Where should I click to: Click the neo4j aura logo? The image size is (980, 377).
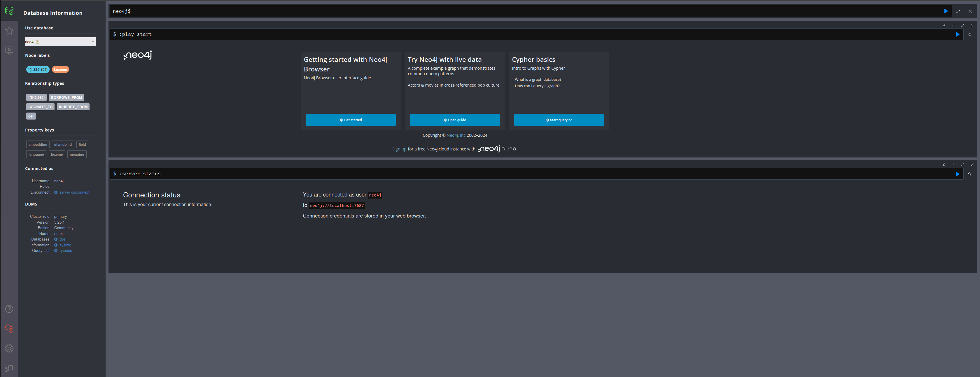click(x=497, y=149)
